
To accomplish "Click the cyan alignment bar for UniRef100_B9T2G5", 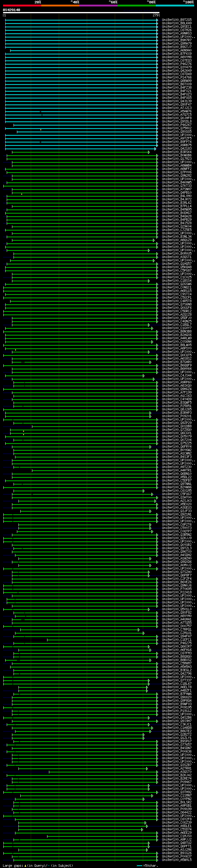I will [82, 20].
